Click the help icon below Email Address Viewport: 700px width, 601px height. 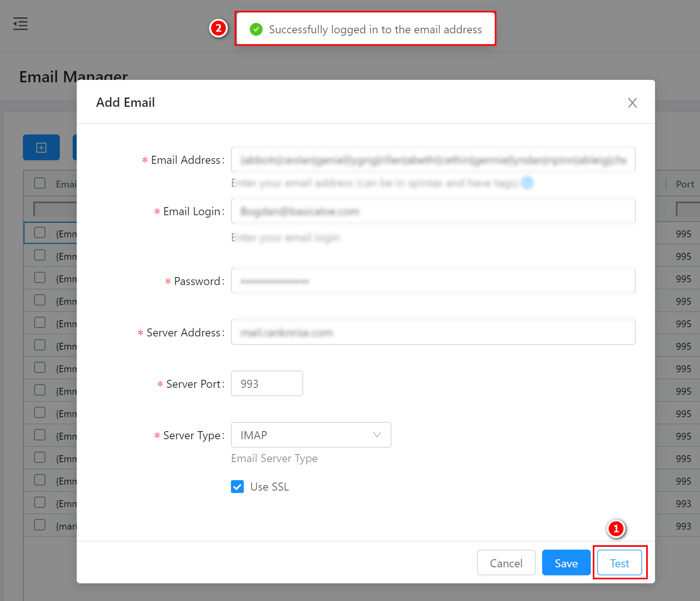point(527,183)
